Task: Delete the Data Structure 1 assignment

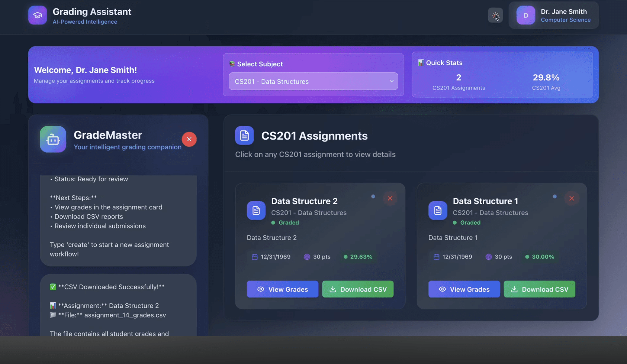Action: coord(572,198)
